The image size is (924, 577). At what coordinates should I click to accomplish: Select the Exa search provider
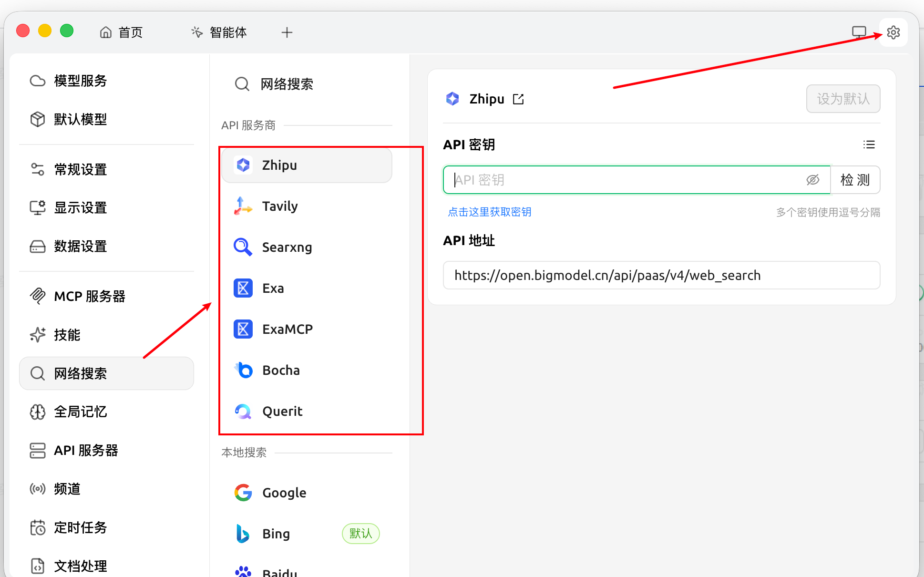(307, 288)
